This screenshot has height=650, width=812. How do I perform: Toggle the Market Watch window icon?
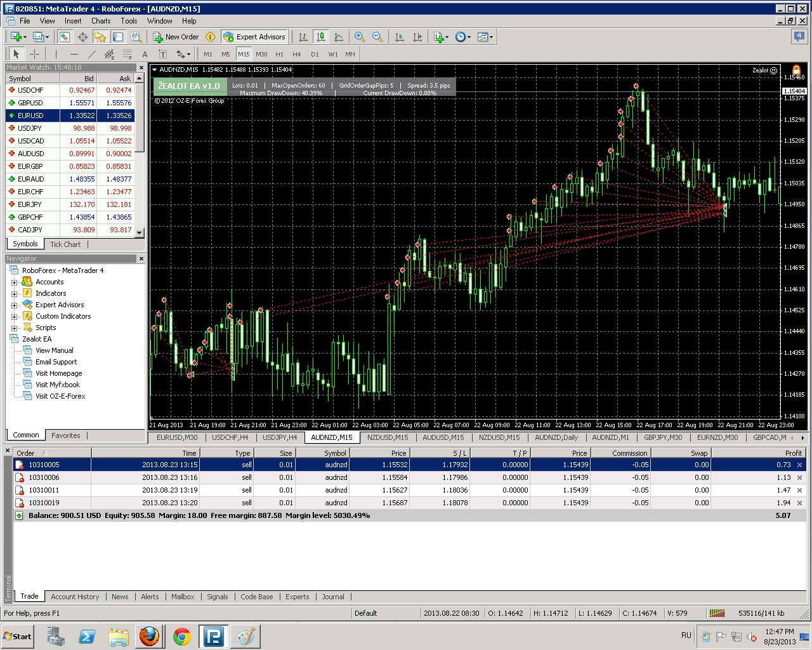[x=65, y=37]
